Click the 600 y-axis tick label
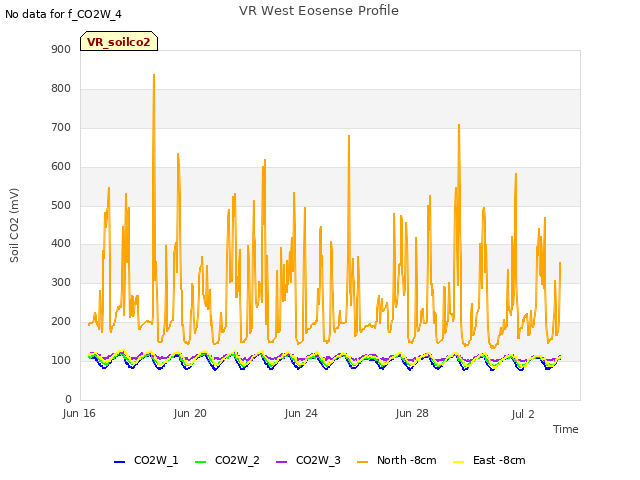 click(x=61, y=167)
